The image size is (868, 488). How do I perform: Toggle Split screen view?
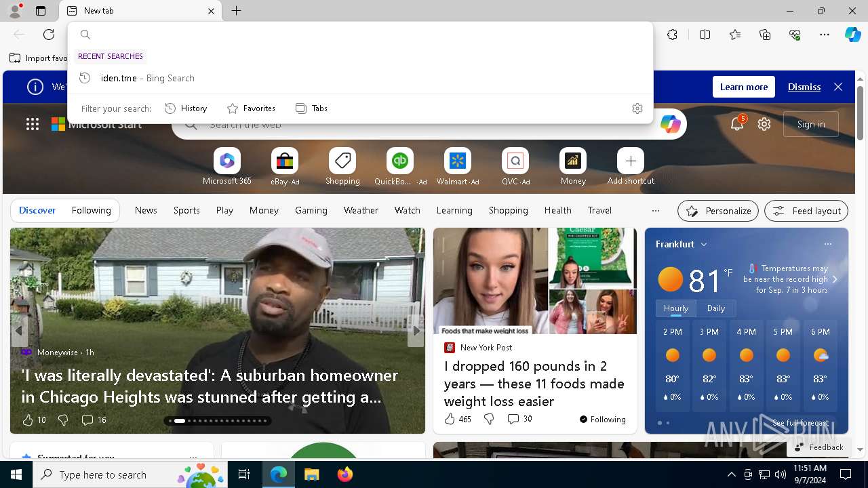[x=705, y=35]
